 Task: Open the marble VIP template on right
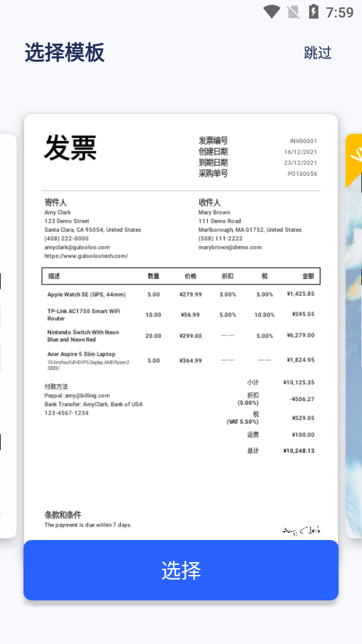[x=354, y=335]
